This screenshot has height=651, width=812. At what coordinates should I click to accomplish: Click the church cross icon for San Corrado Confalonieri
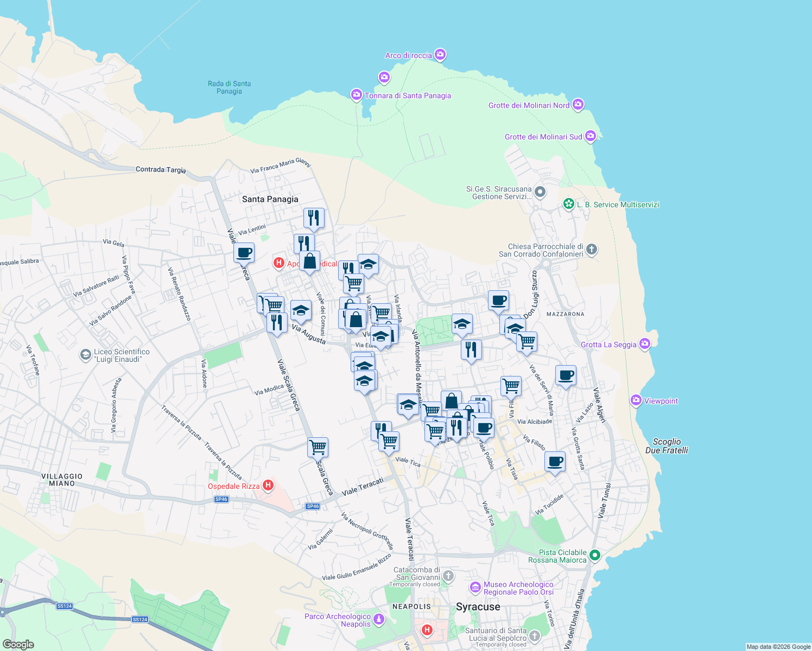pyautogui.click(x=591, y=250)
